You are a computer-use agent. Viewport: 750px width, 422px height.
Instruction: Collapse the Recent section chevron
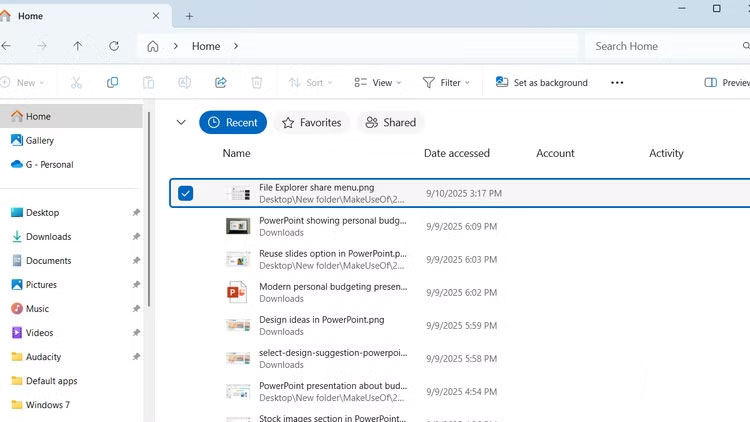coord(181,123)
